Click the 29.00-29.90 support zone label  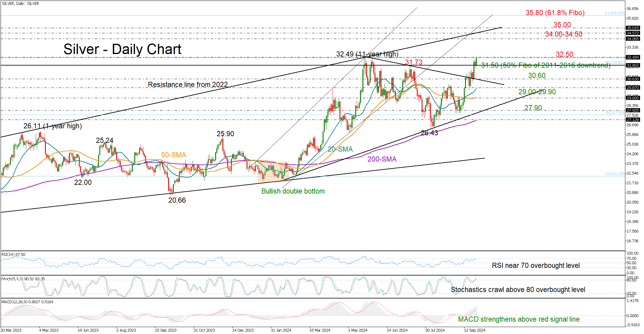click(x=537, y=92)
